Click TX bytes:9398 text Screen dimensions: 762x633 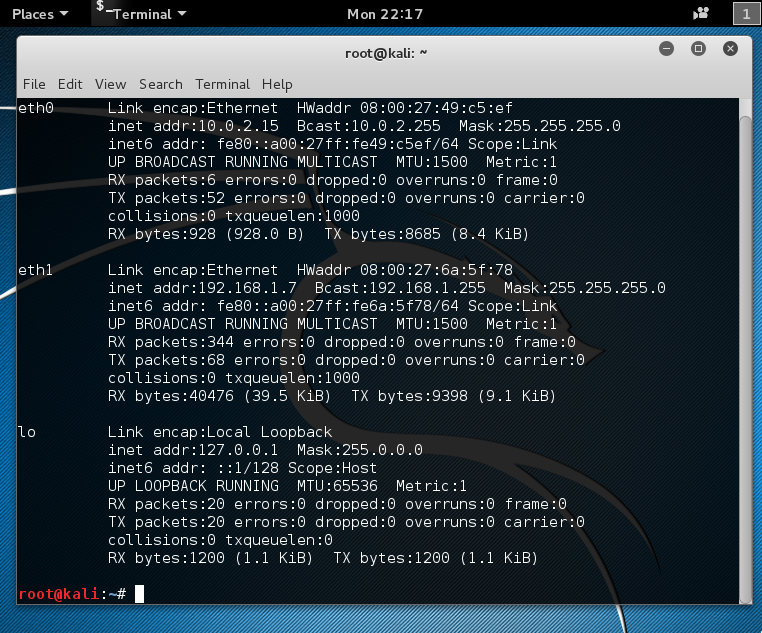coord(410,395)
